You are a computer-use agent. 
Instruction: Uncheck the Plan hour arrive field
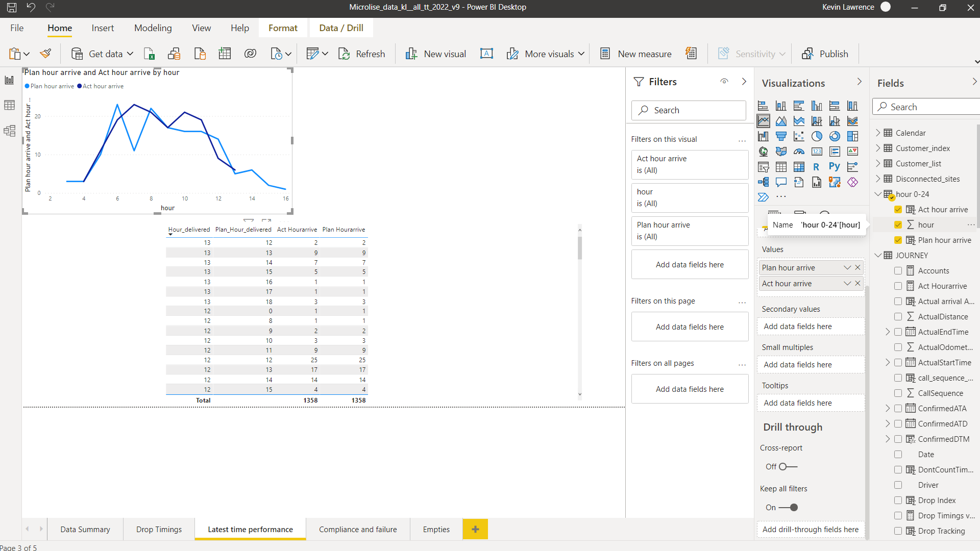tap(898, 240)
